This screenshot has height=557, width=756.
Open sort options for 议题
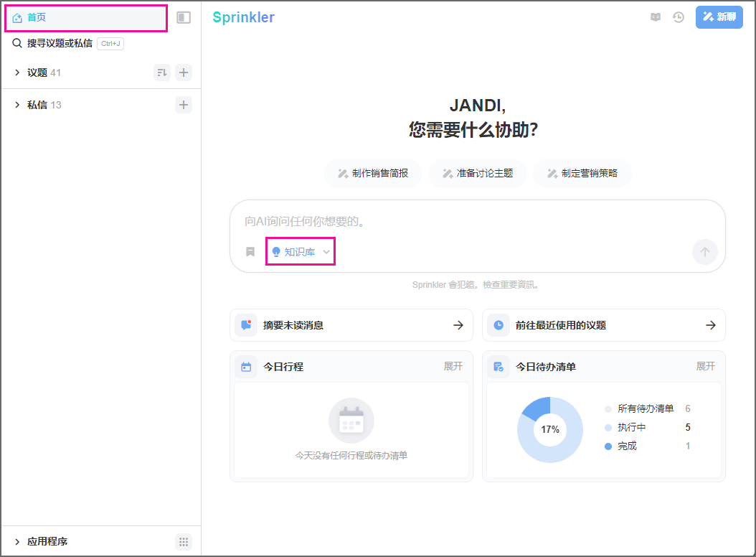tap(162, 72)
